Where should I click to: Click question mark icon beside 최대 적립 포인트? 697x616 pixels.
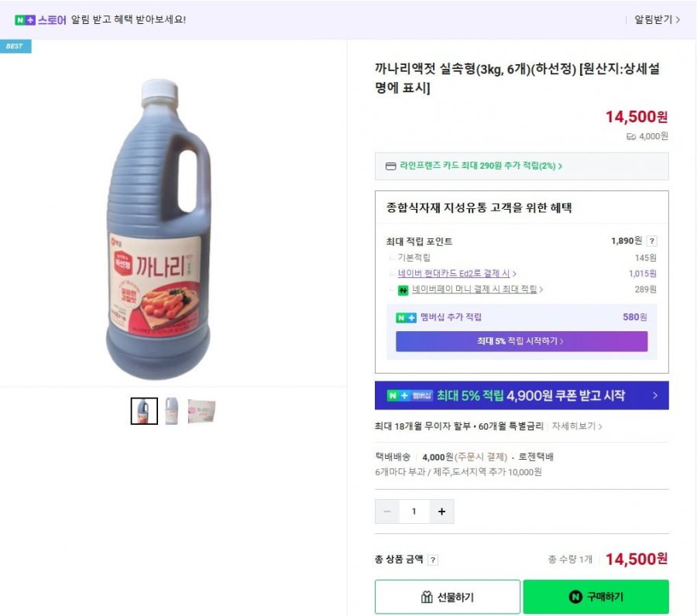click(652, 240)
